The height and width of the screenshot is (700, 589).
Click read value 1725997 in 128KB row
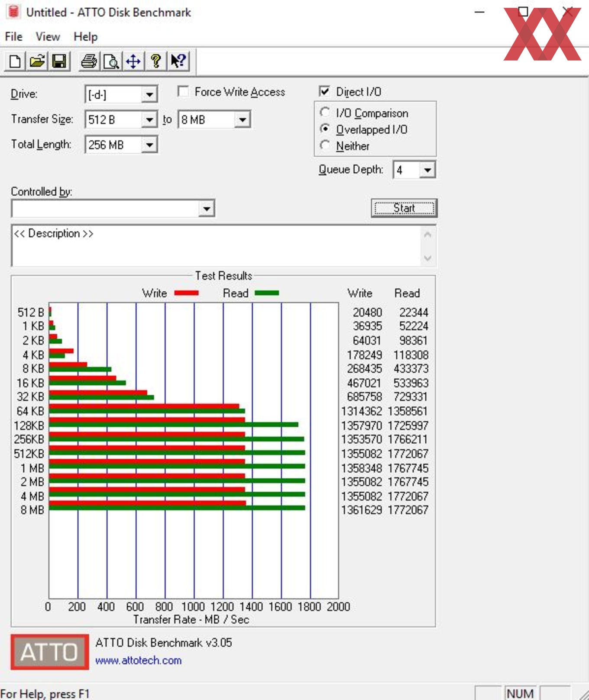click(408, 426)
